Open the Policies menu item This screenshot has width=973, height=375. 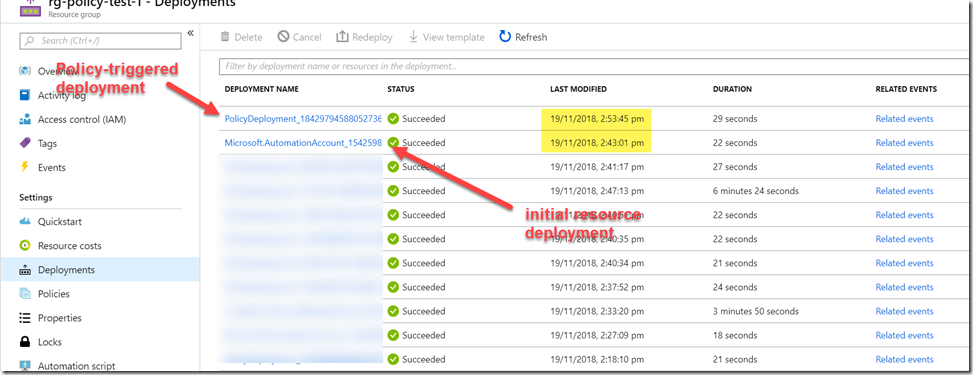tap(53, 294)
